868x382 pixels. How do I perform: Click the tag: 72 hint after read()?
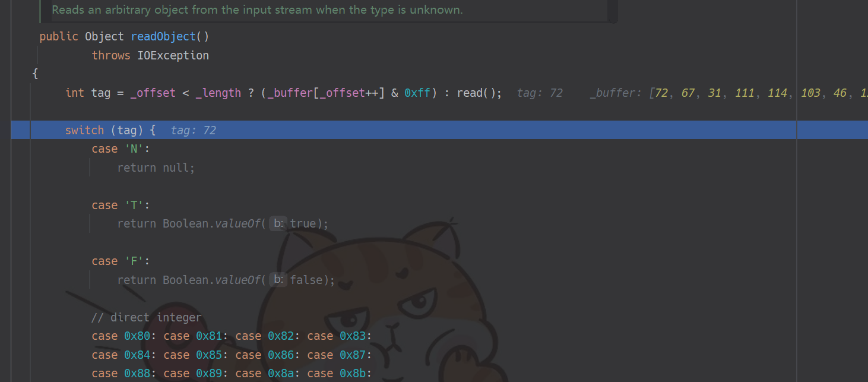click(539, 93)
